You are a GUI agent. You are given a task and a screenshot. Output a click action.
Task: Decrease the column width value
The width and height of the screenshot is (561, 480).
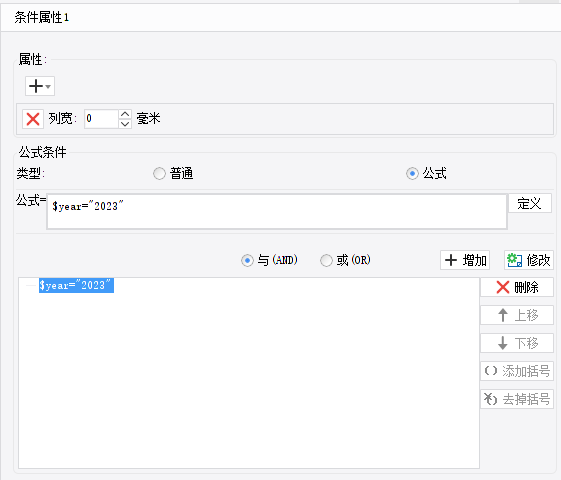(x=125, y=124)
